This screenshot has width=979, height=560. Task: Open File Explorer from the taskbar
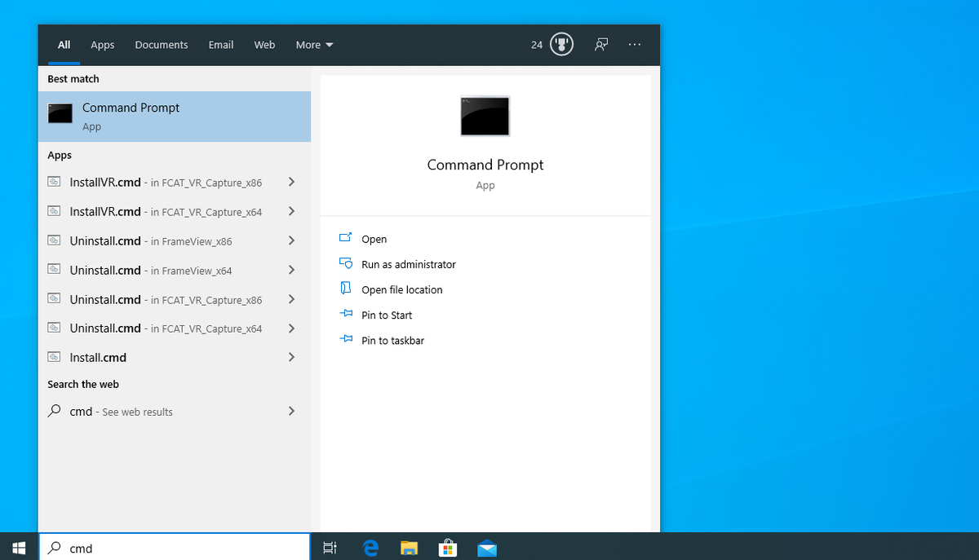[x=409, y=548]
